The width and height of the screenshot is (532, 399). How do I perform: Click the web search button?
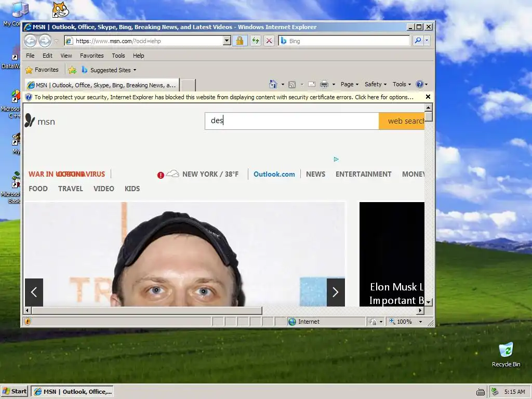tap(402, 121)
